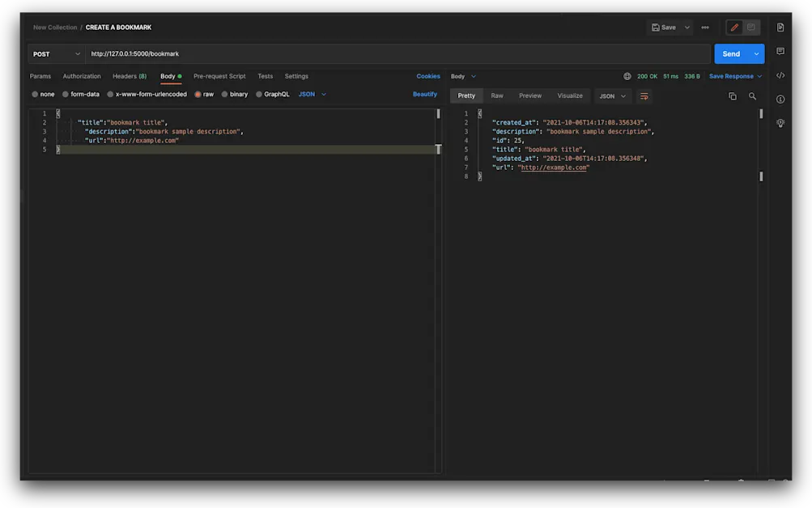Click the blue Send button
This screenshot has height=508, width=812.
pos(730,54)
